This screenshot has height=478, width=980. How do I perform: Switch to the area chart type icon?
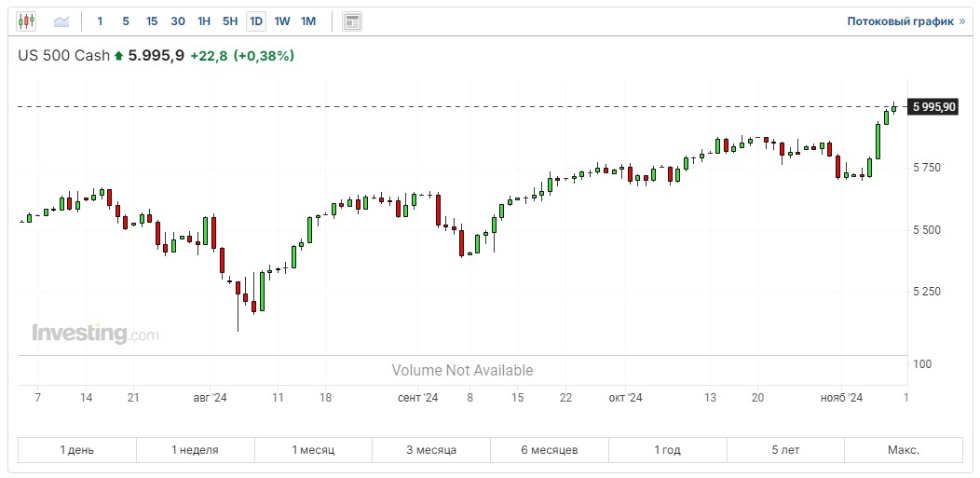(x=61, y=21)
